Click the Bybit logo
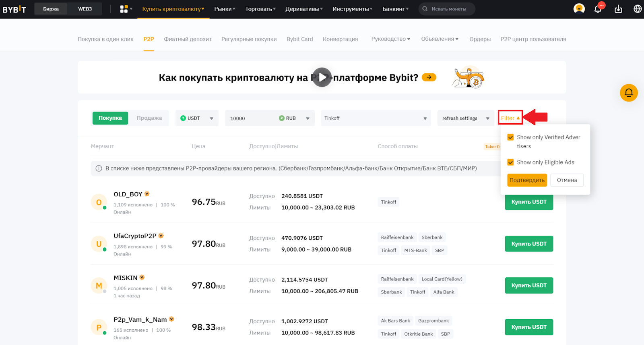The image size is (644, 345). tap(14, 9)
